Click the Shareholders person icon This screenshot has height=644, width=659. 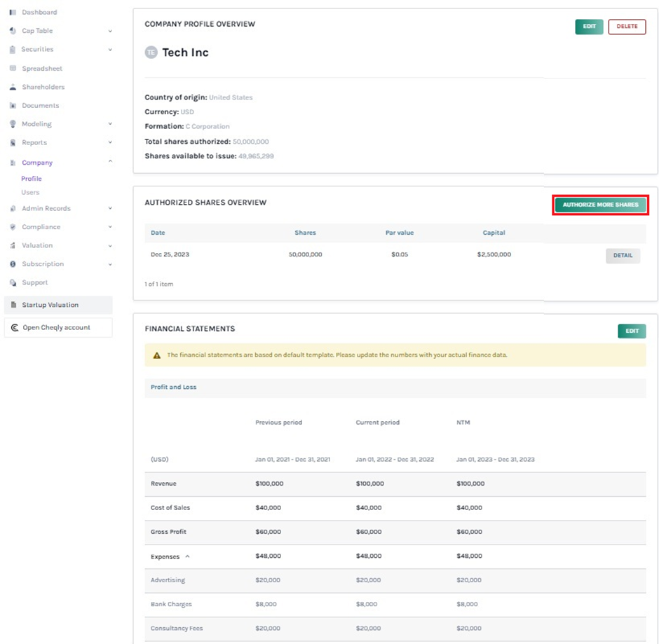pos(13,88)
